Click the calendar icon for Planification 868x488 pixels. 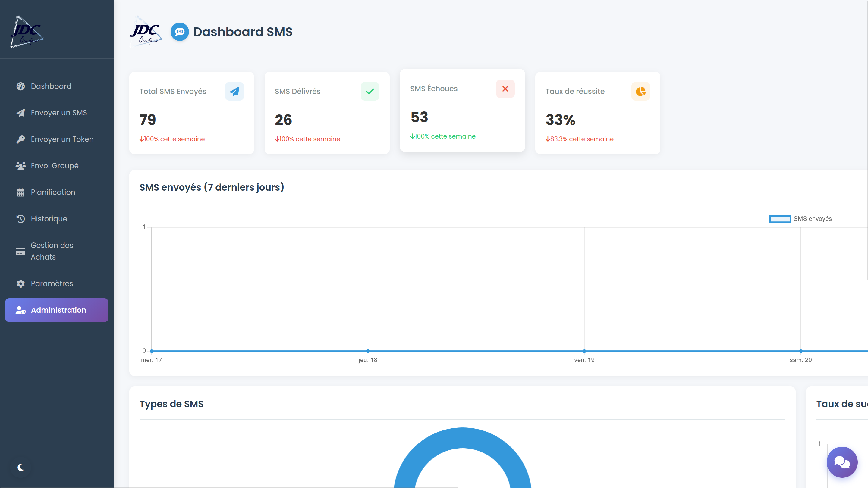coord(20,192)
